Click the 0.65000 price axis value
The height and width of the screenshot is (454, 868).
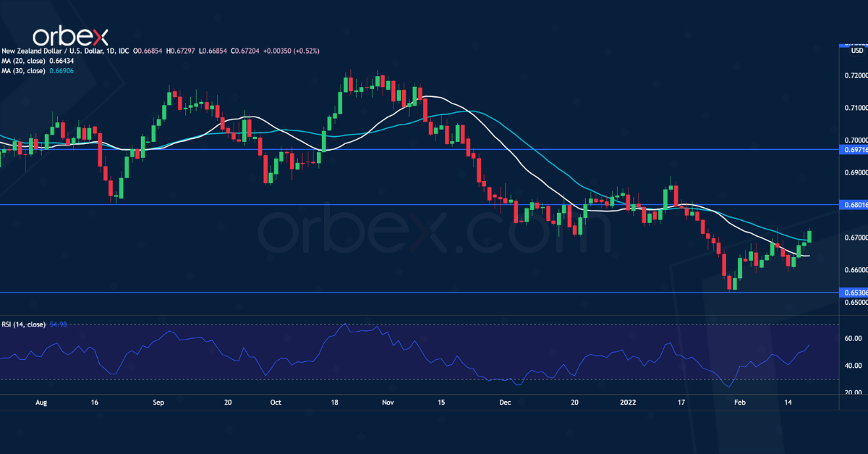[x=856, y=303]
